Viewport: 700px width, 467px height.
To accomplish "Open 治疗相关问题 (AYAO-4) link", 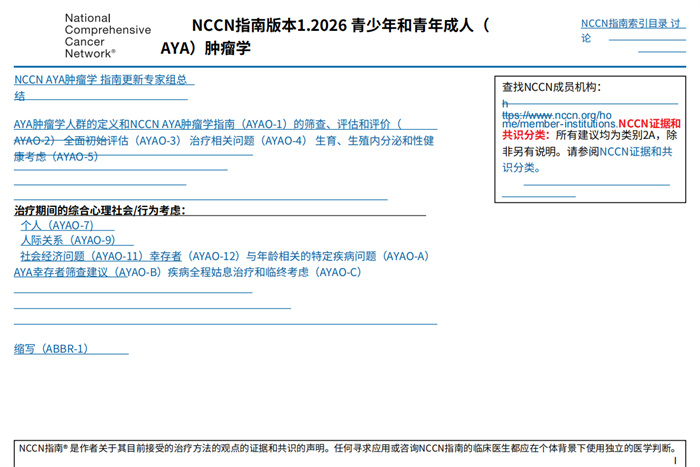I will [x=248, y=141].
